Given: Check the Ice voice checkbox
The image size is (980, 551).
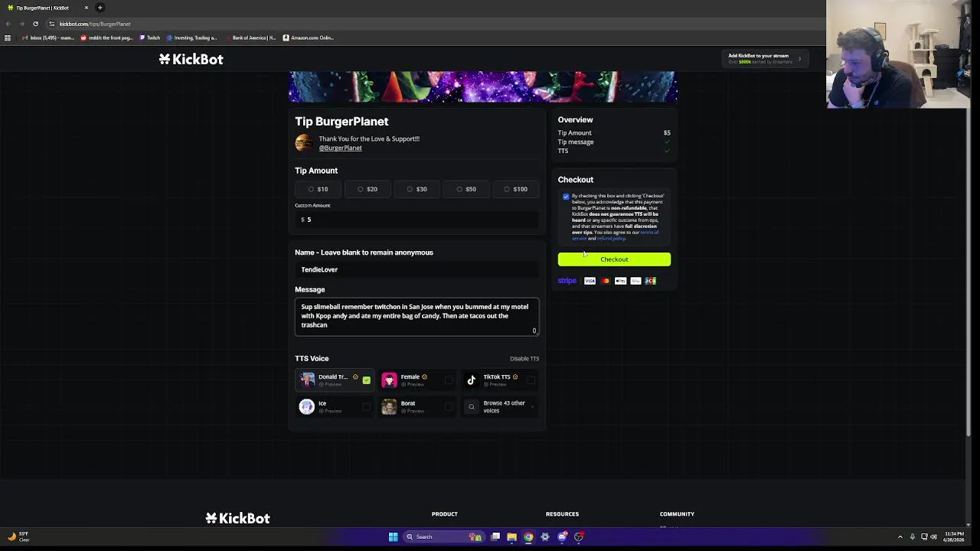Looking at the screenshot, I should [367, 406].
